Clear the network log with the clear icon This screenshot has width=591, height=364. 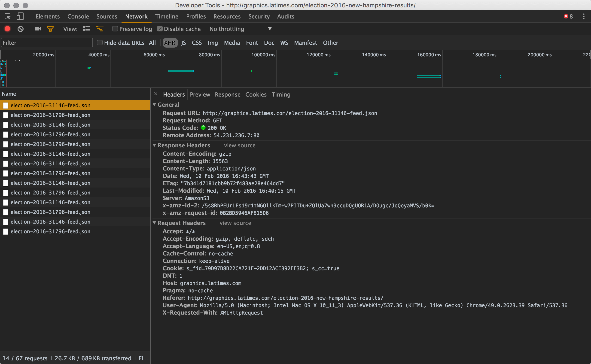pos(21,29)
